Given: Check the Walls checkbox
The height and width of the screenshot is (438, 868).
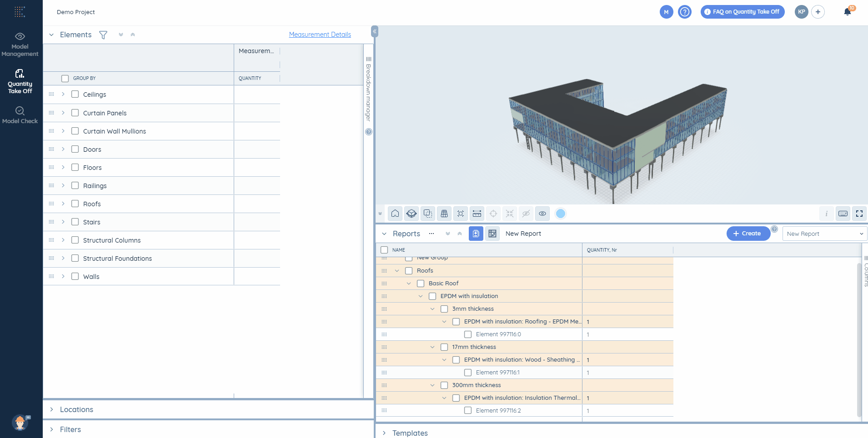Looking at the screenshot, I should (75, 276).
